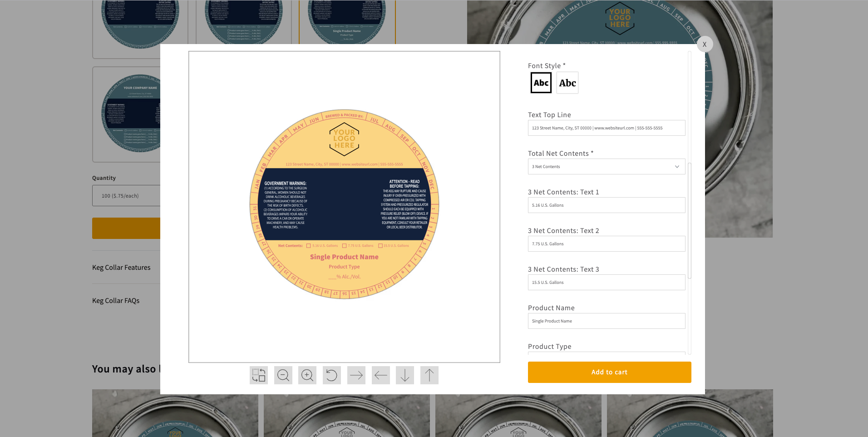
Task: Expand the Keg Collar Features section
Action: (121, 268)
